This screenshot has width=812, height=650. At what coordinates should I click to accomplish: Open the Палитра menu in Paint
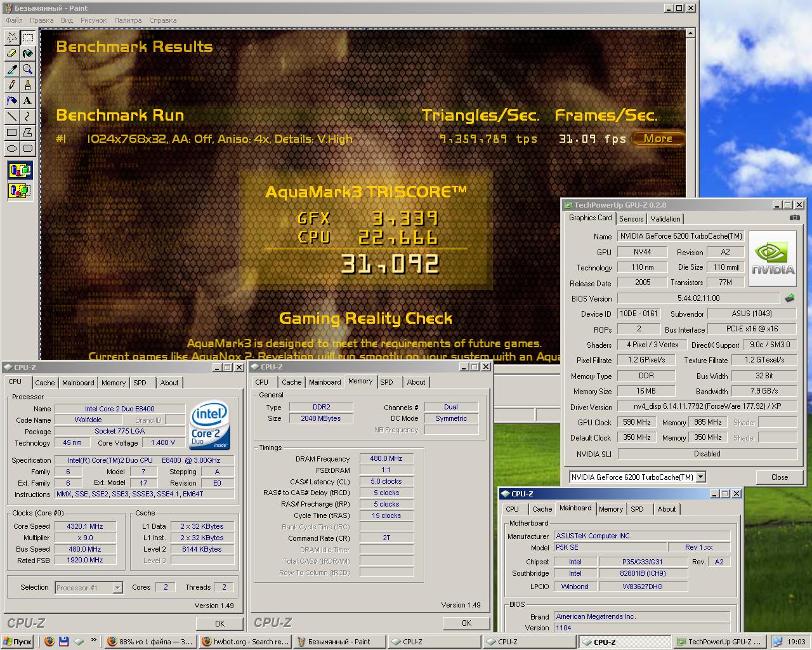point(128,20)
